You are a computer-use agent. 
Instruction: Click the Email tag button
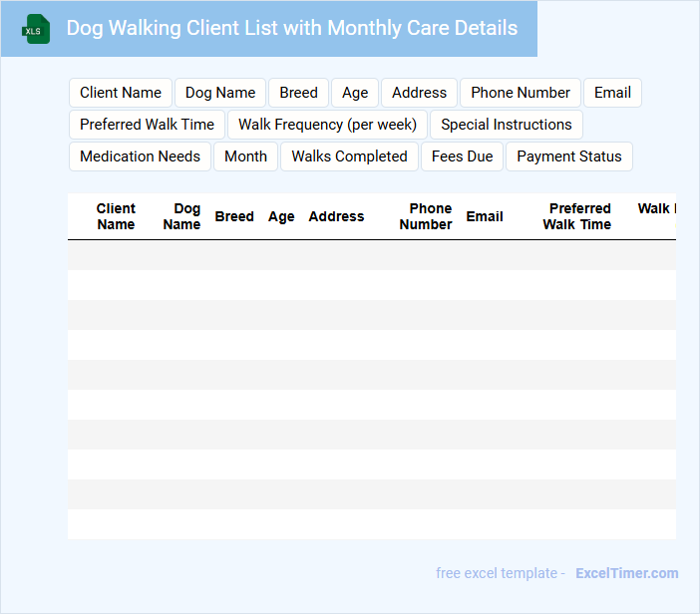tap(612, 93)
